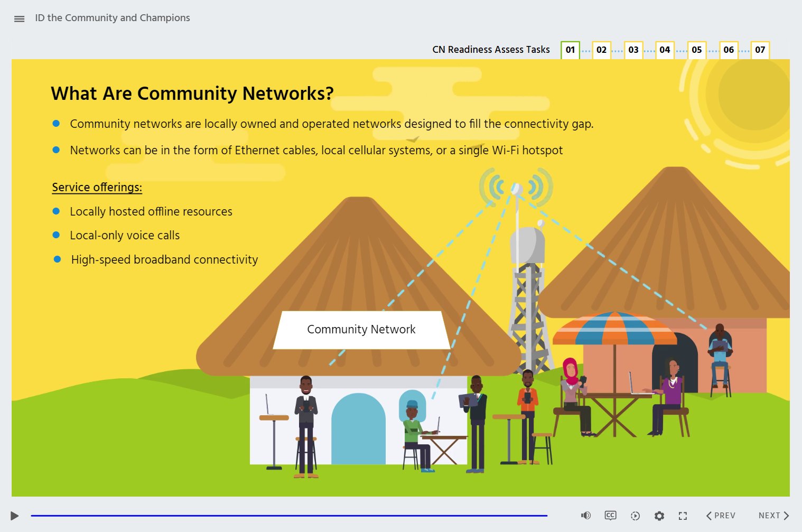Enter fullscreen mode

(x=683, y=516)
